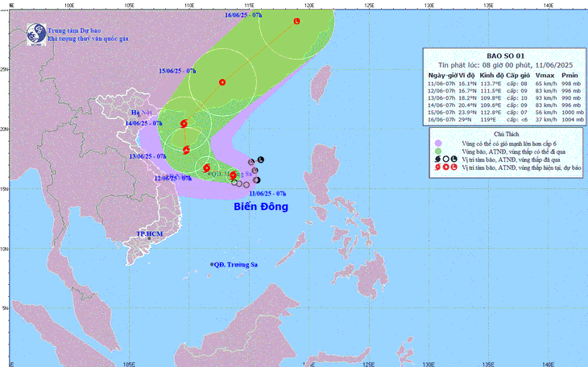588x367 pixels.
Task: Click the forecasting center globe logo
Action: (36, 35)
